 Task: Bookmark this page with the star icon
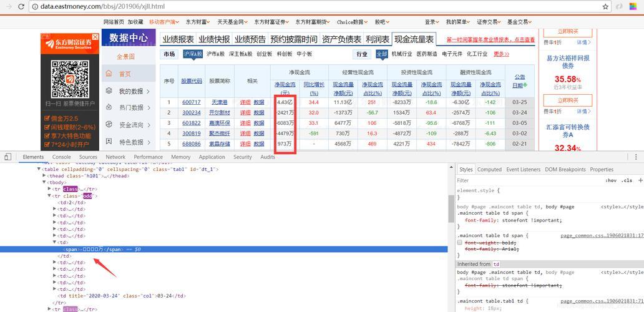605,7
